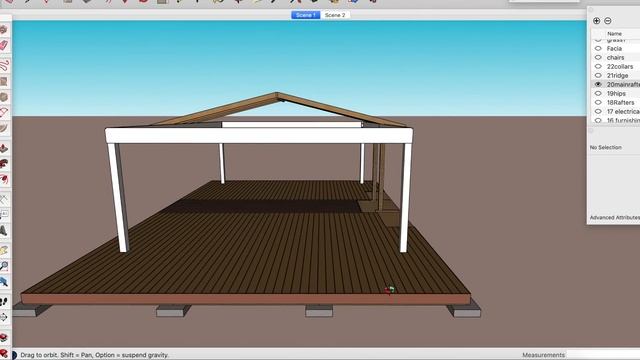
Task: Switch to the Scene 2 tab
Action: [335, 15]
